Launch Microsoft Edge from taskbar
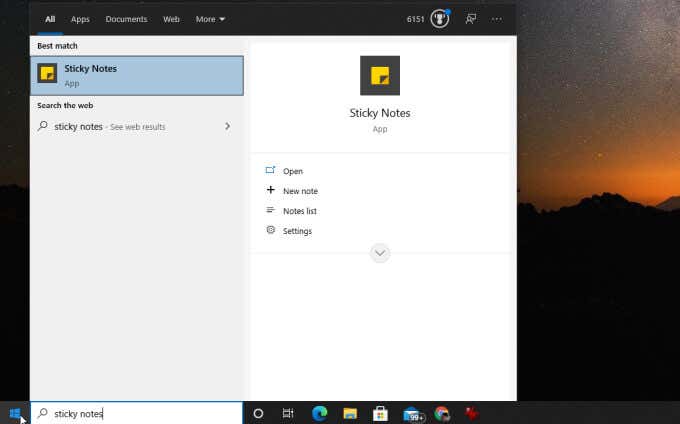This screenshot has width=680, height=424. (320, 414)
